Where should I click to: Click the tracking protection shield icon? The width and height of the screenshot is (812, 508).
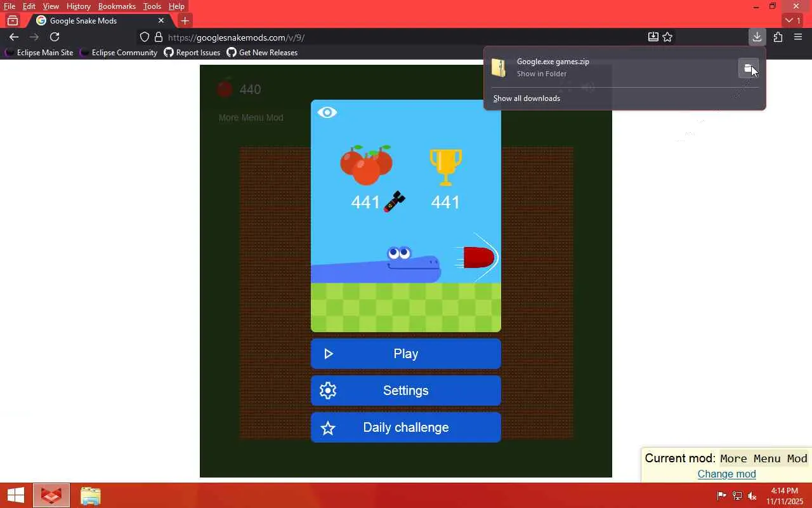(145, 37)
